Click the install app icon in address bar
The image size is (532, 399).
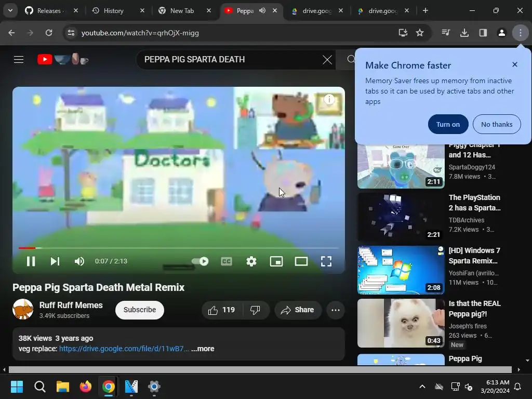(x=403, y=33)
